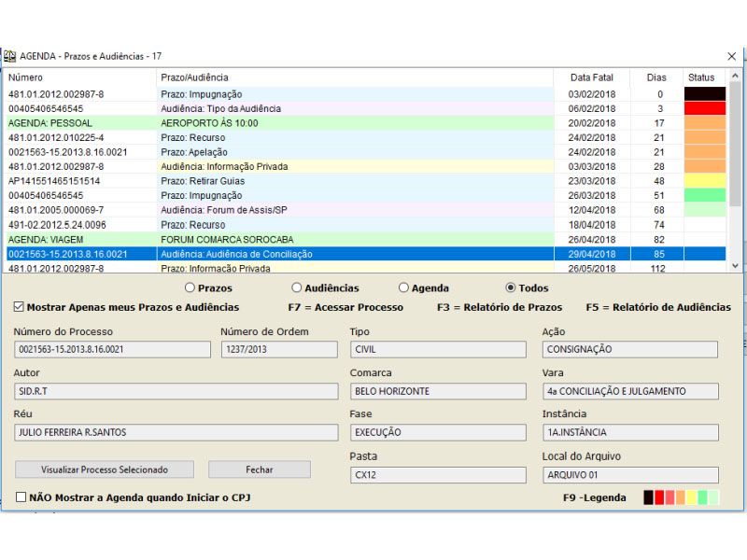The height and width of the screenshot is (560, 747).
Task: Click the red swatch in F9 legend
Action: tap(659, 497)
